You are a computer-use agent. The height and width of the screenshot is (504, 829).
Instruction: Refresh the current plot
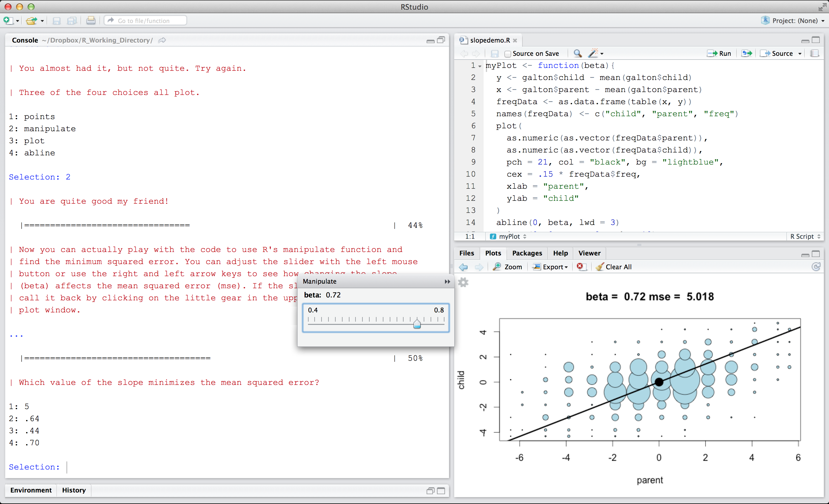(x=816, y=267)
